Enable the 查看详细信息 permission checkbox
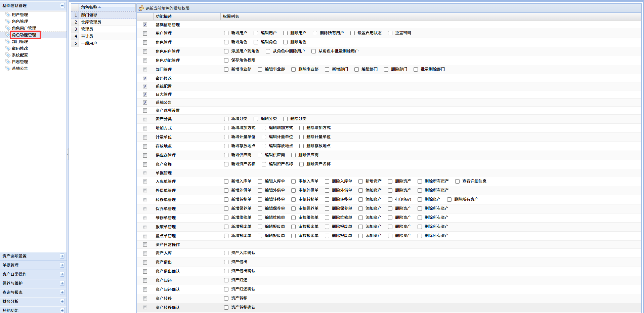This screenshot has width=644, height=313. [457, 181]
